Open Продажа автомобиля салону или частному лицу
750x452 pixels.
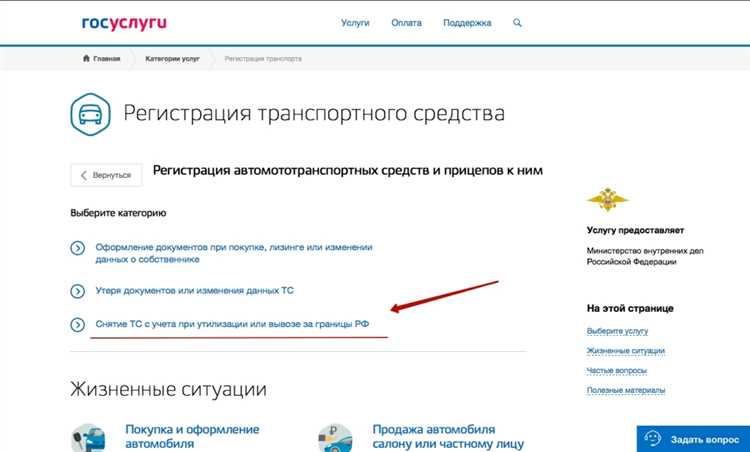click(448, 436)
